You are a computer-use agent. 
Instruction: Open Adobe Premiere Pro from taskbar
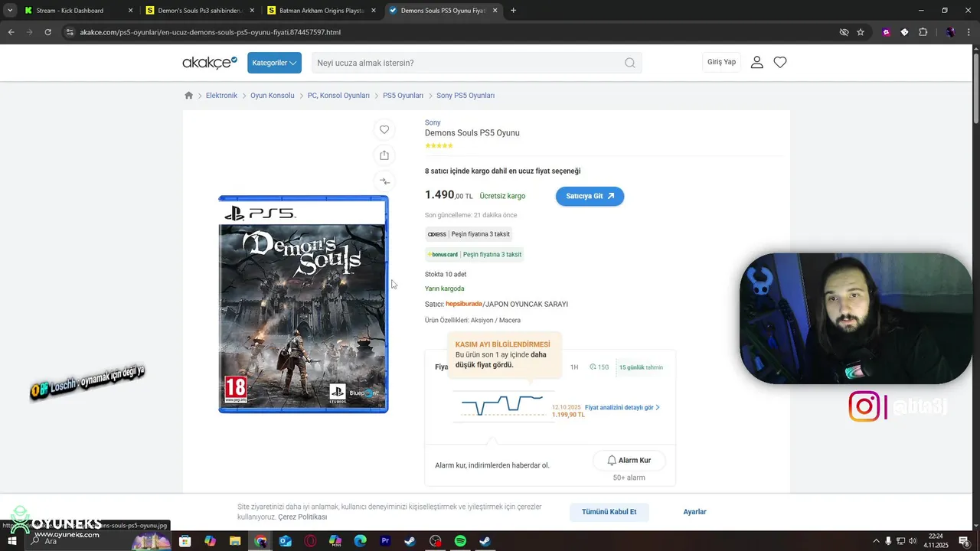(x=386, y=541)
